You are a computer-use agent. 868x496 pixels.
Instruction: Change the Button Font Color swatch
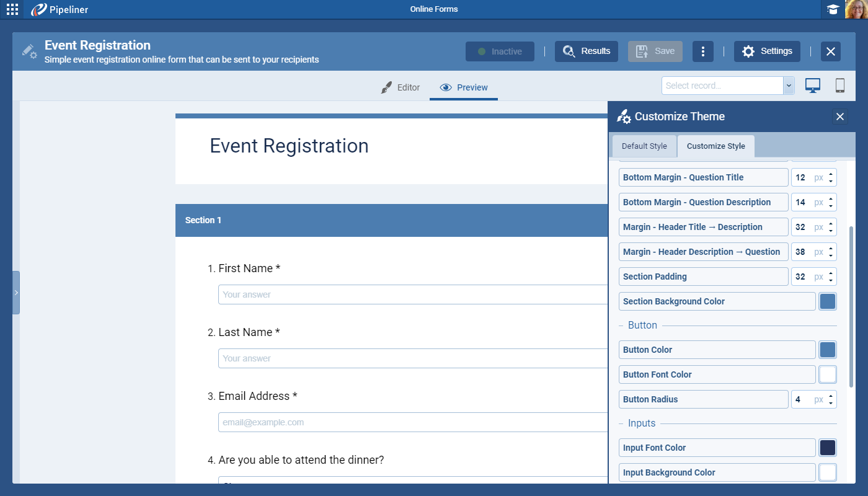point(827,374)
